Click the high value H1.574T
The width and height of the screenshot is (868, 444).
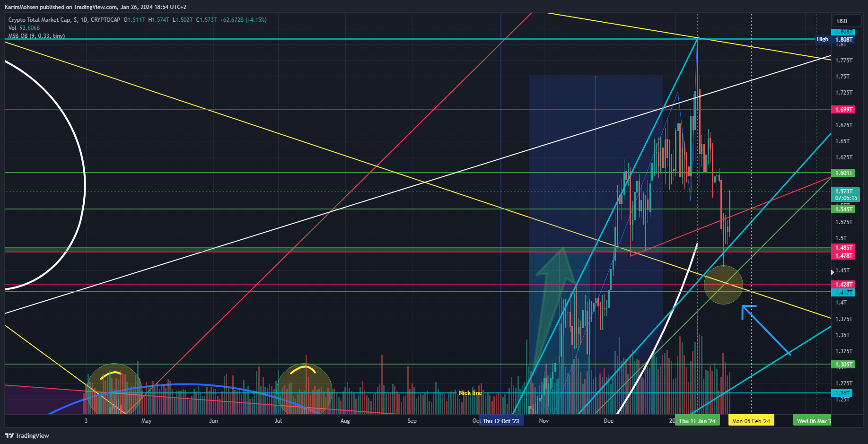pyautogui.click(x=158, y=20)
